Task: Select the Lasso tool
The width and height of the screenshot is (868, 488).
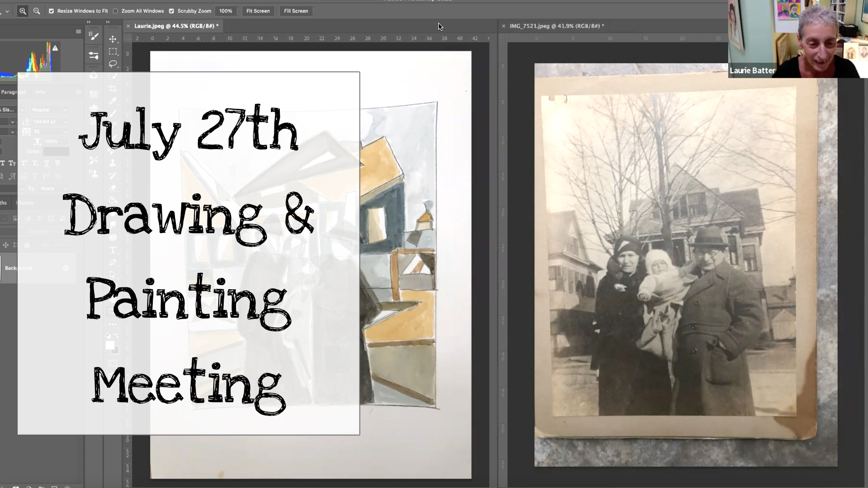Action: pyautogui.click(x=113, y=64)
